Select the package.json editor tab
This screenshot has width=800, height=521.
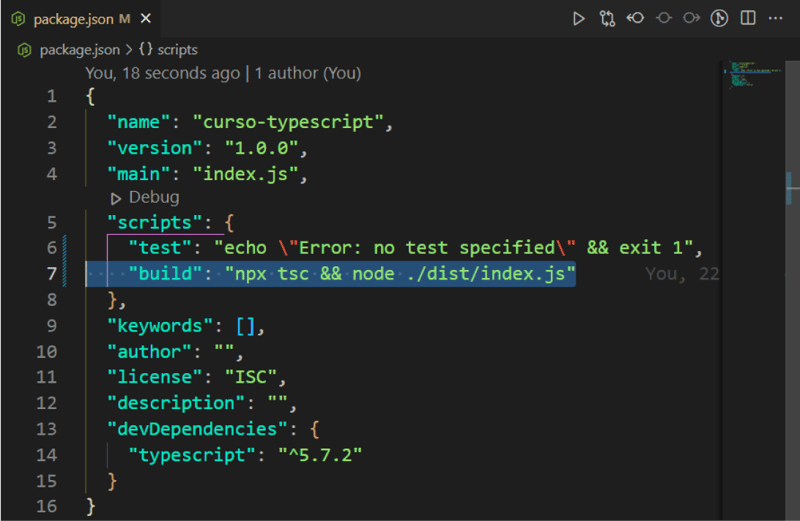(81, 19)
